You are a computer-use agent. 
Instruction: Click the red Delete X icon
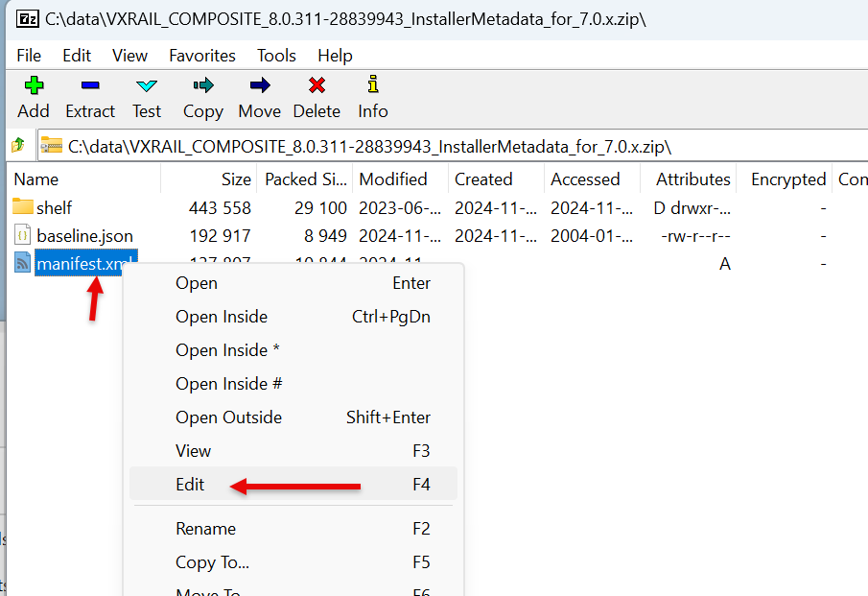point(317,85)
